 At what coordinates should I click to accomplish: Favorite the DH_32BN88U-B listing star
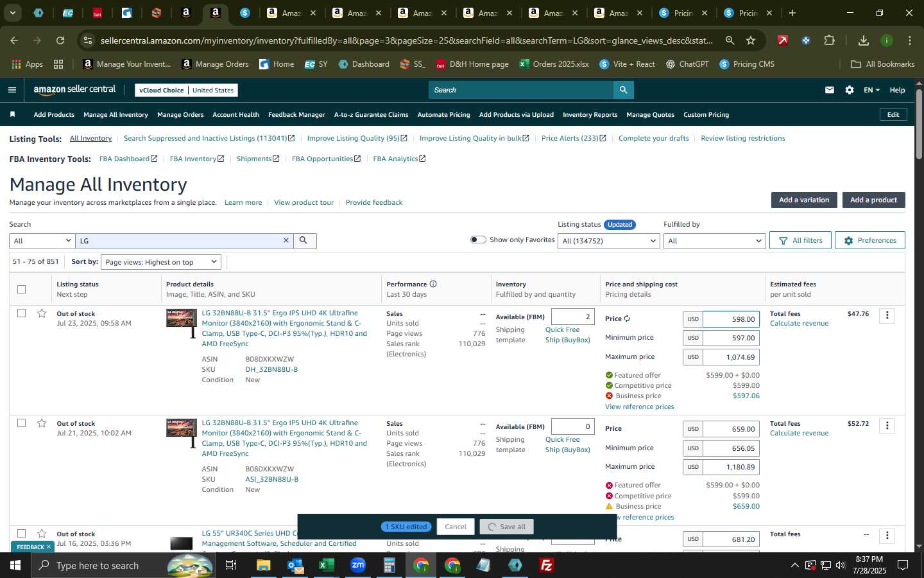42,313
